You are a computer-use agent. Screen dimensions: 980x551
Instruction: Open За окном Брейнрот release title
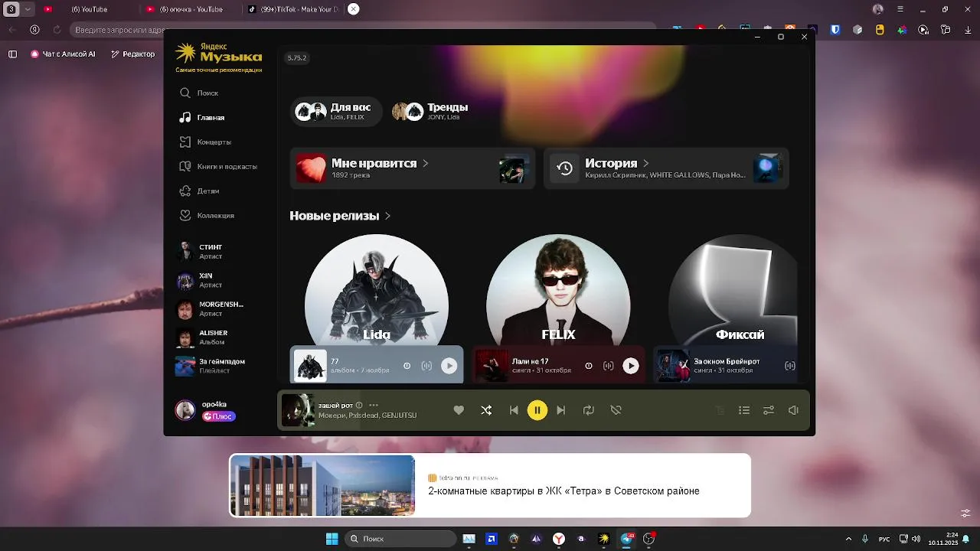point(727,361)
